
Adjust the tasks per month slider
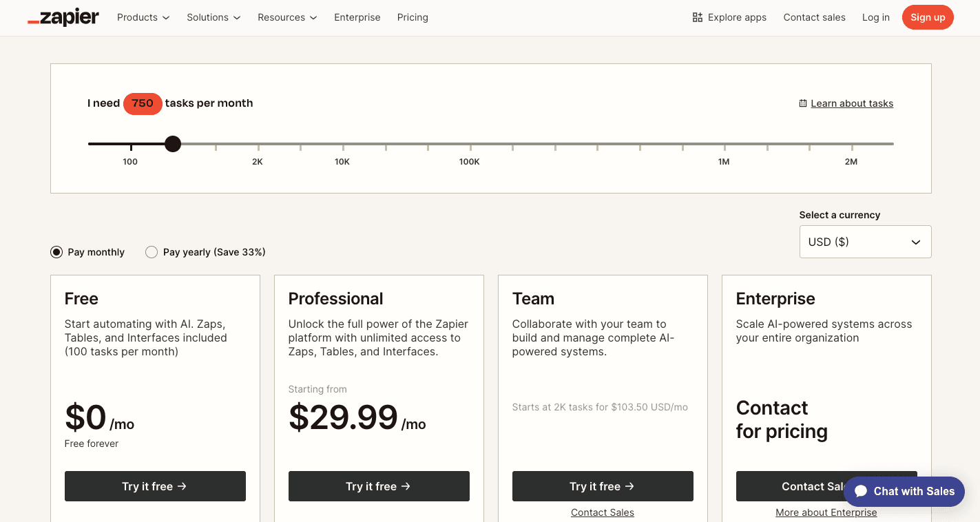point(172,144)
